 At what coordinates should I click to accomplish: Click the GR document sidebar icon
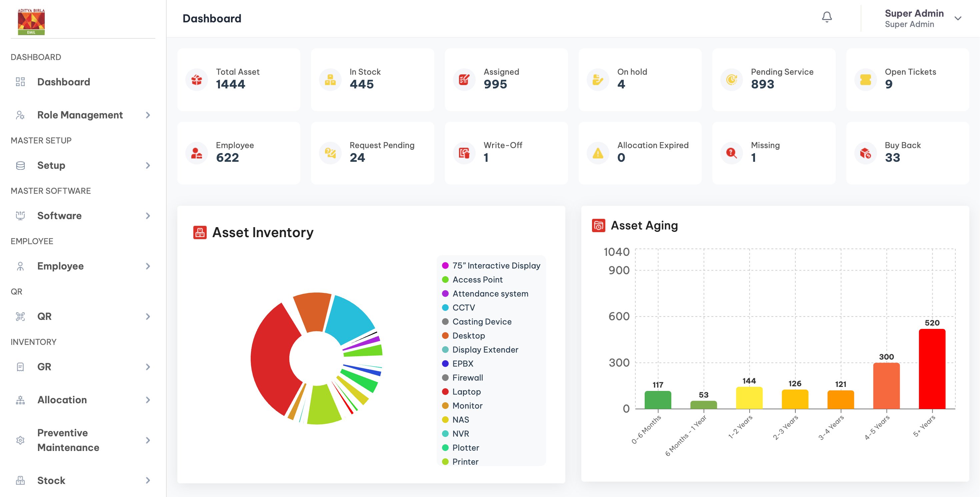[x=20, y=367]
